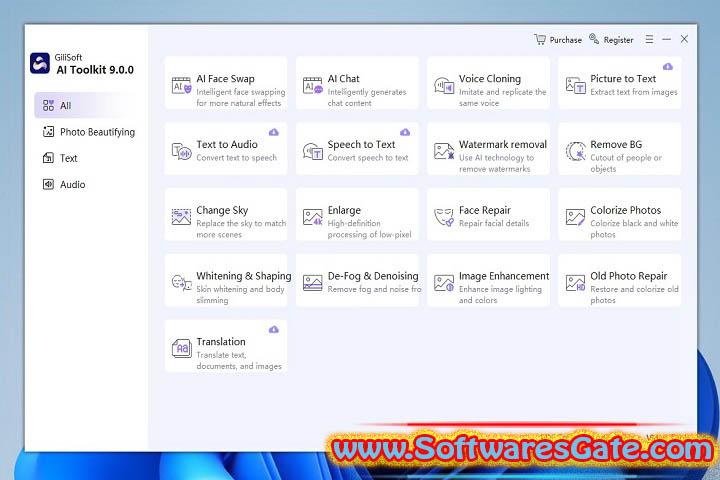Open the AI Face Swap tool icon
This screenshot has height=480, width=720.
tap(181, 85)
